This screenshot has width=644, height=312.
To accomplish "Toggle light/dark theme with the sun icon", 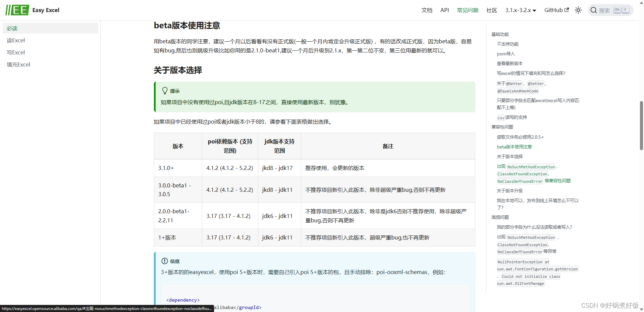I will click(x=578, y=10).
